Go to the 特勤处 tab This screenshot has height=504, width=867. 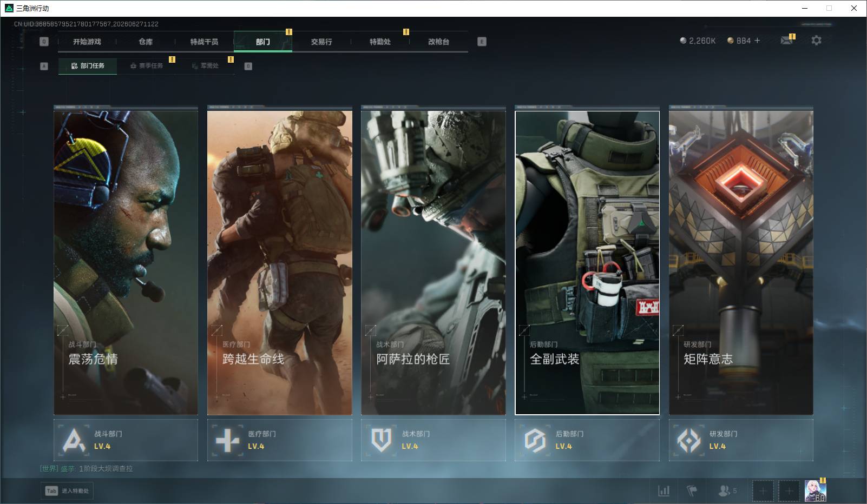click(x=380, y=42)
